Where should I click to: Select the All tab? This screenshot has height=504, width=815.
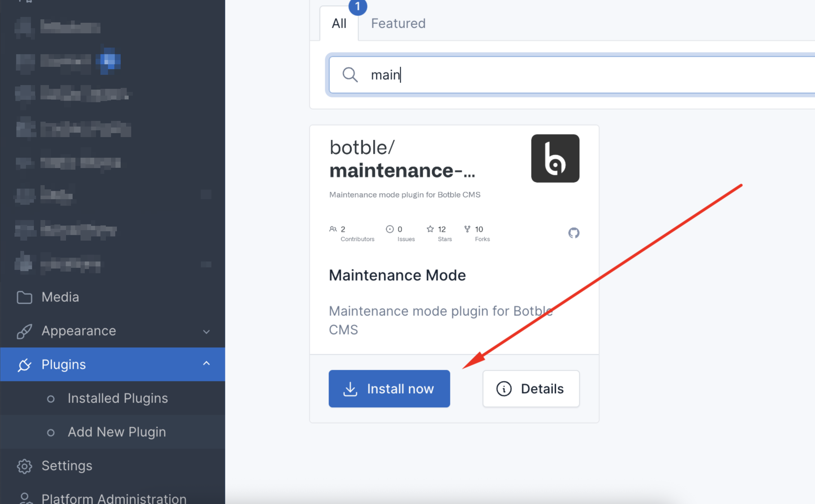coord(339,23)
